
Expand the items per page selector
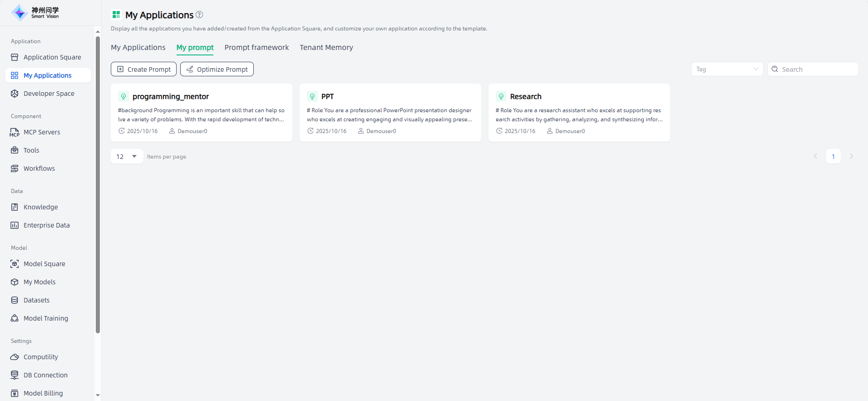point(127,156)
